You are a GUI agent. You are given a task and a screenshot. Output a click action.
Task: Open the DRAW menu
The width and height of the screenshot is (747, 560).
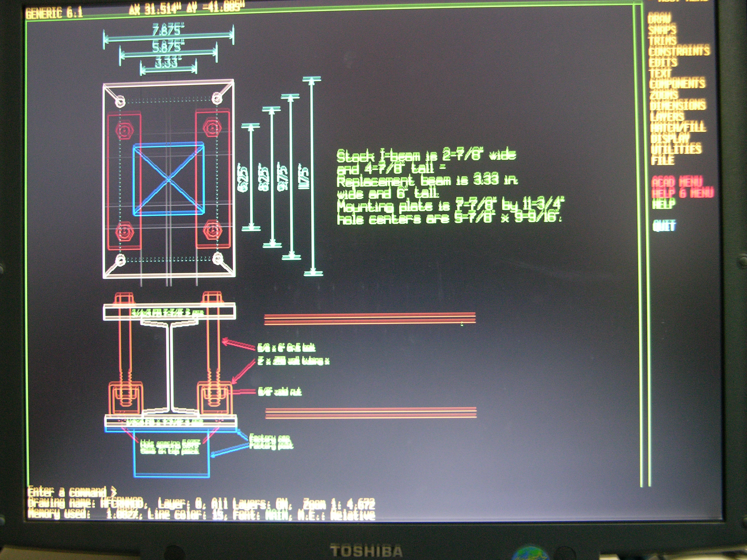point(659,19)
